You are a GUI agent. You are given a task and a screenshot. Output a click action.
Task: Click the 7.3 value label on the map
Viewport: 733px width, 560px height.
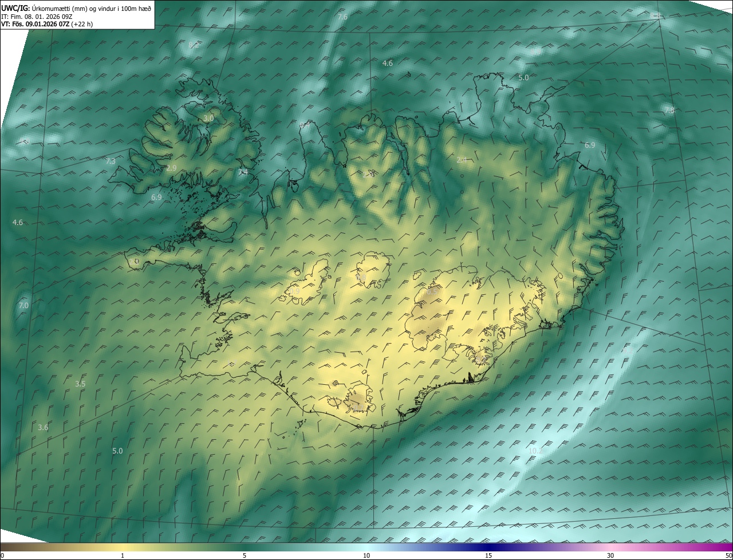[111, 161]
